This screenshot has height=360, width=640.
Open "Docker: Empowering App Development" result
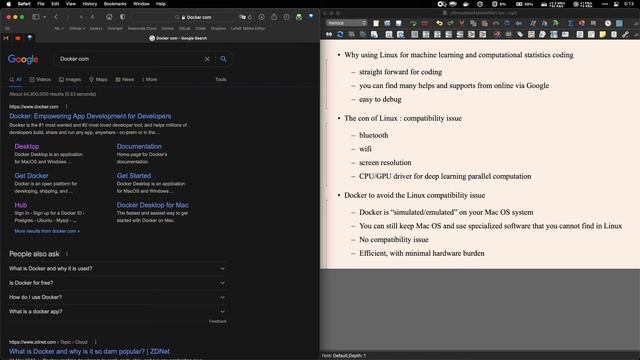coord(90,116)
